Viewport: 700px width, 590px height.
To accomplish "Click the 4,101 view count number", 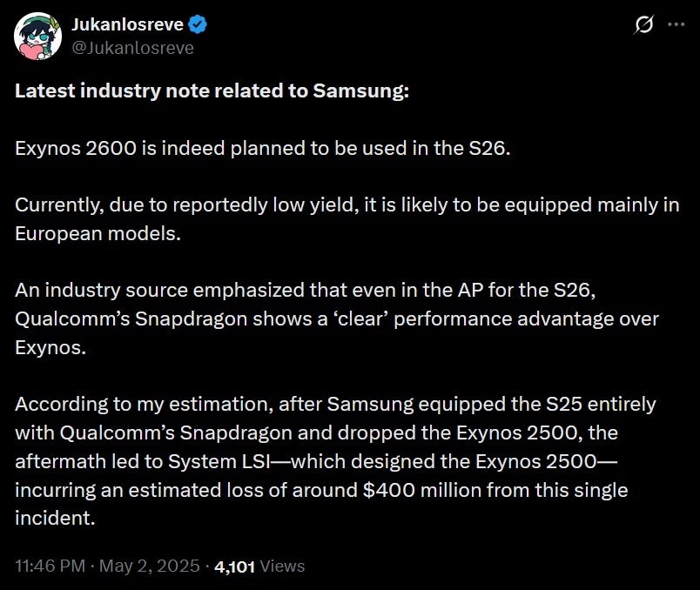I will pyautogui.click(x=234, y=567).
